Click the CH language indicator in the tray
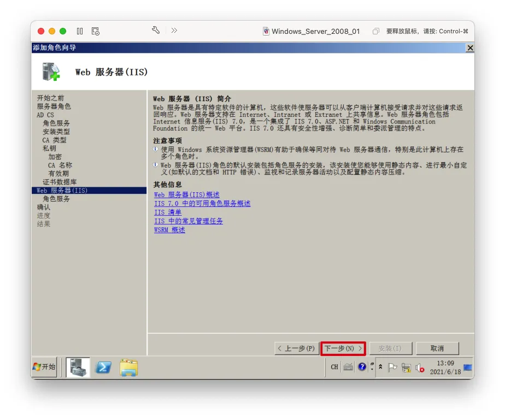The width and height of the screenshot is (505, 420). pos(334,367)
